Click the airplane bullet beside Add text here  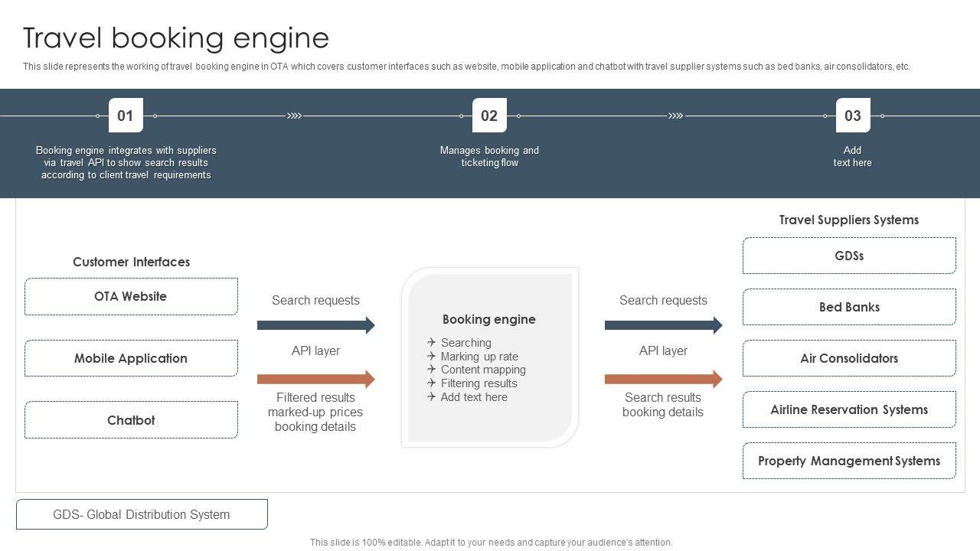(x=432, y=397)
